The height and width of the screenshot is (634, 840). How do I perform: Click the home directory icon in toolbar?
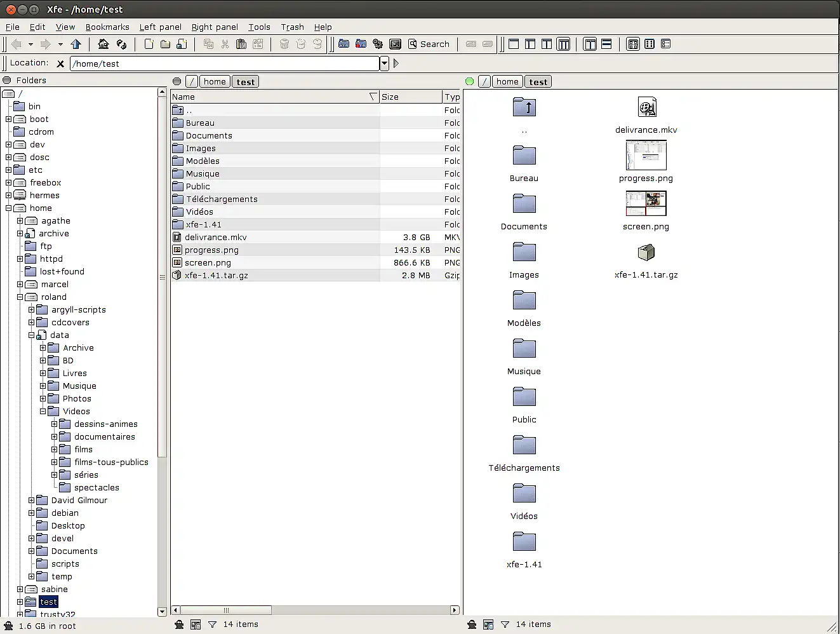[103, 44]
